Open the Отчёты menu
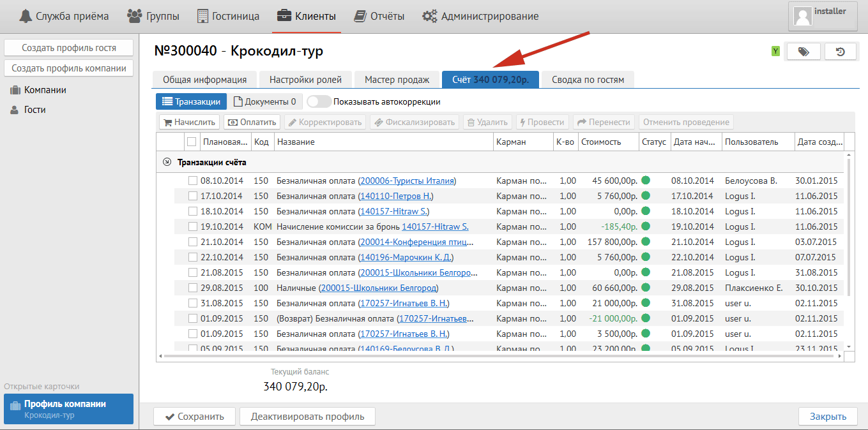The height and width of the screenshot is (430, 868). (x=380, y=17)
